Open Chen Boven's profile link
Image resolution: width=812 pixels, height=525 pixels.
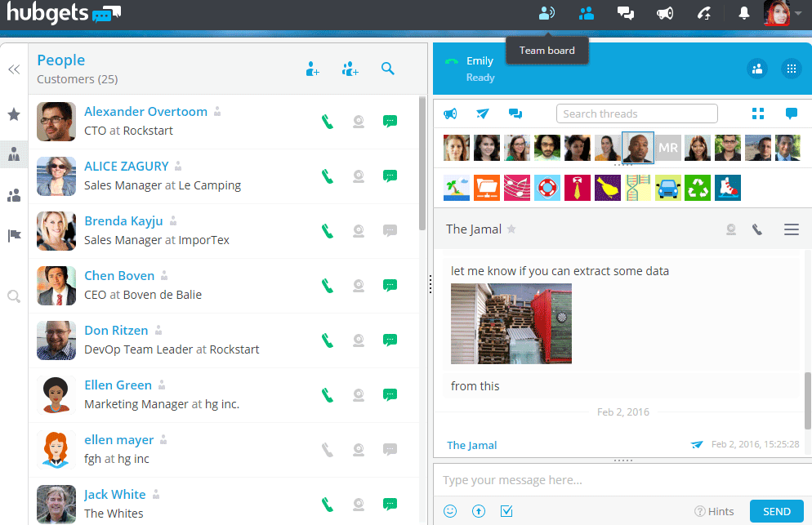click(x=119, y=275)
